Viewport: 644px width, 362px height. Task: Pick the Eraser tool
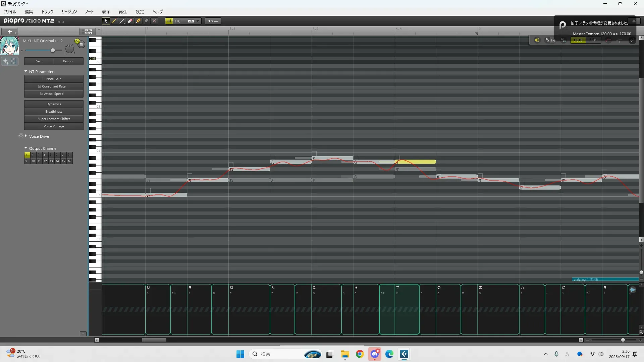click(130, 21)
